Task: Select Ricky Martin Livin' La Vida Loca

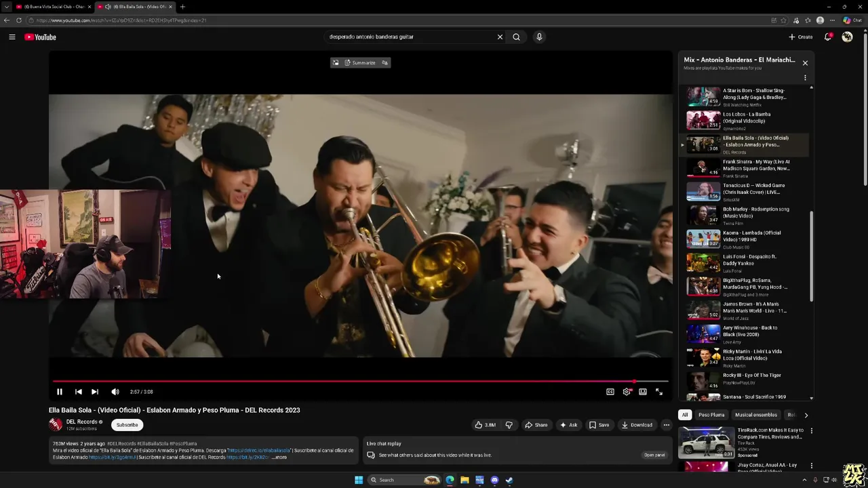Action: click(x=745, y=358)
